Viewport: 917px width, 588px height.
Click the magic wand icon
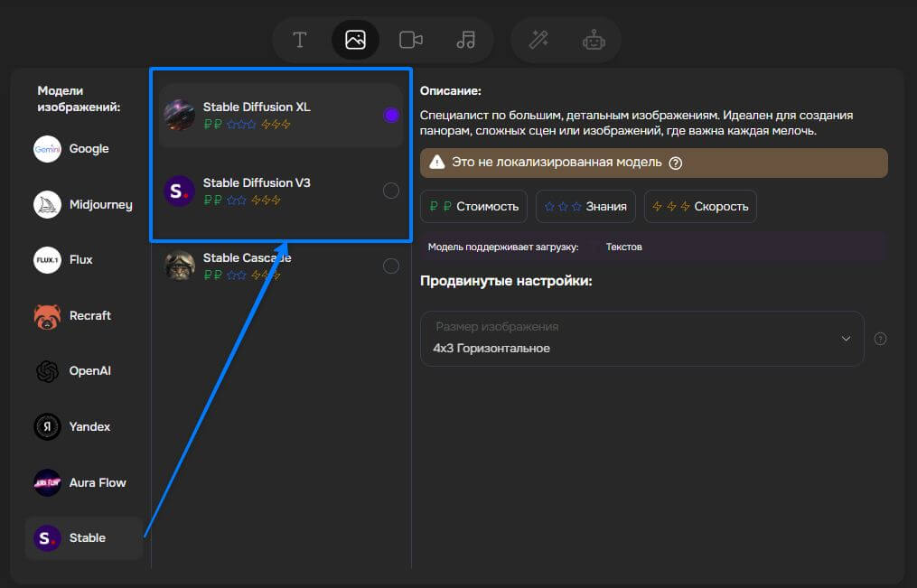pyautogui.click(x=538, y=40)
